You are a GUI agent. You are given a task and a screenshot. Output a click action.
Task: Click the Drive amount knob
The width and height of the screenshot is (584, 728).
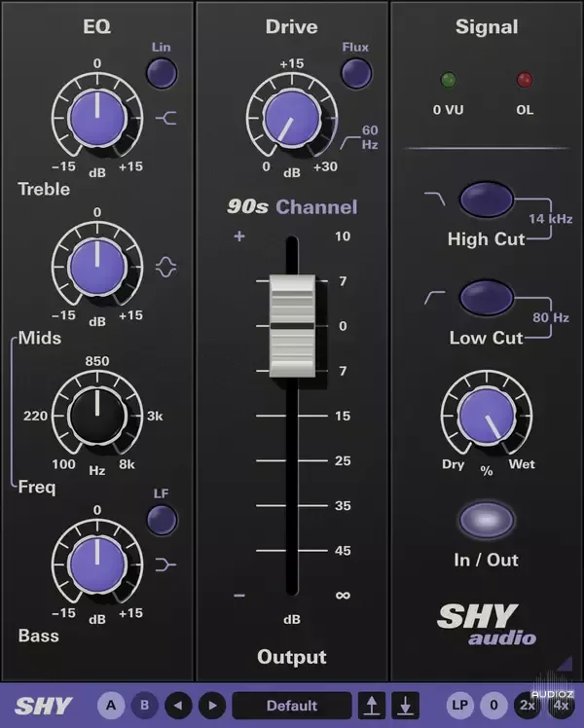point(292,118)
